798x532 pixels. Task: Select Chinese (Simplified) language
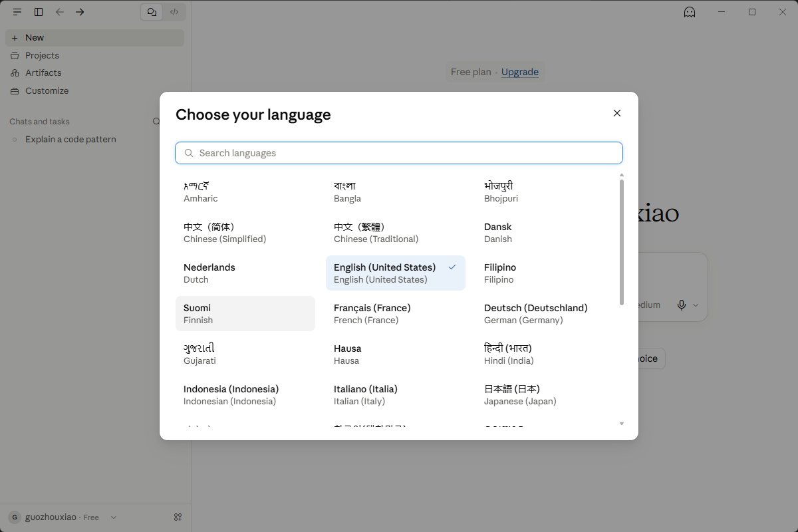[x=245, y=232]
